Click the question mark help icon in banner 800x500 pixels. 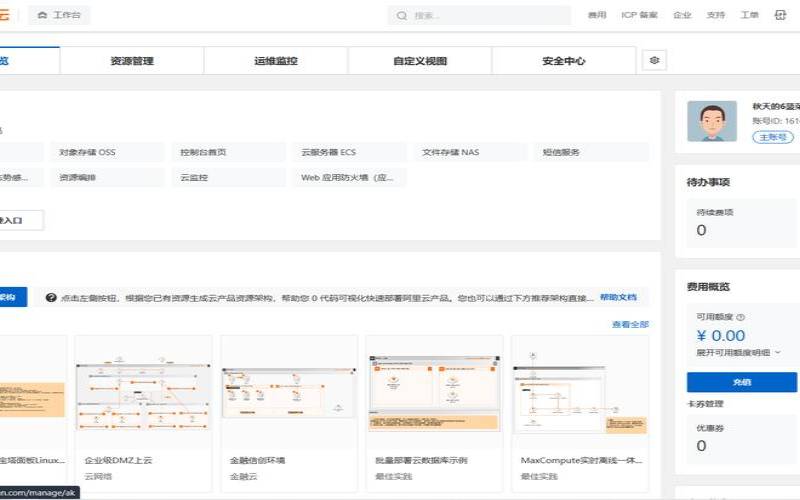(51, 297)
